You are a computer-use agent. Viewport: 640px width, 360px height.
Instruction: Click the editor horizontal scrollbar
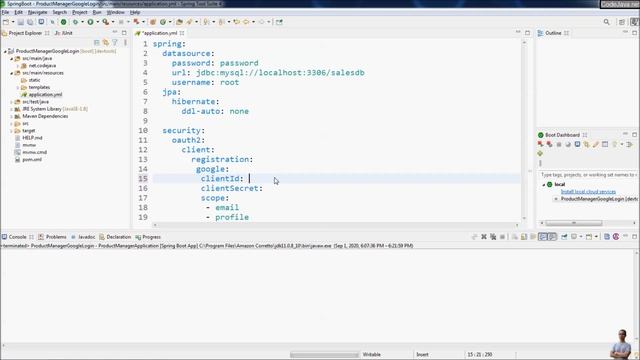click(336, 225)
